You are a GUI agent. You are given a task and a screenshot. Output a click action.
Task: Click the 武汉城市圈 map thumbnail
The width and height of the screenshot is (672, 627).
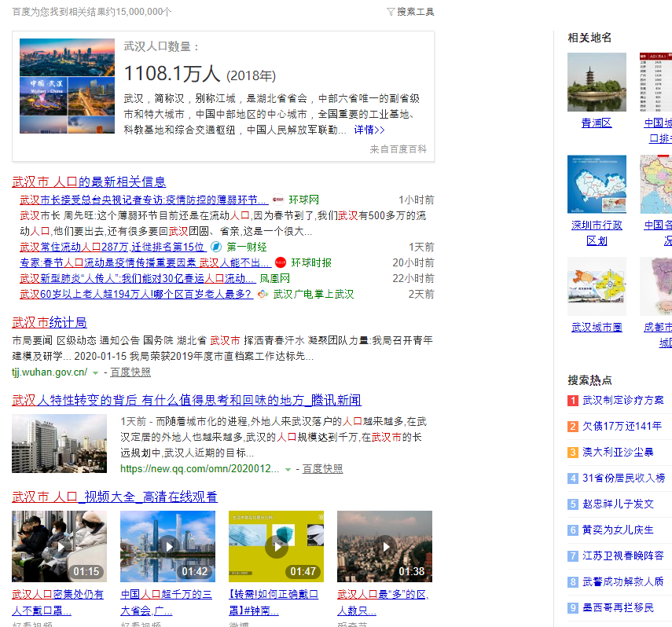point(597,286)
